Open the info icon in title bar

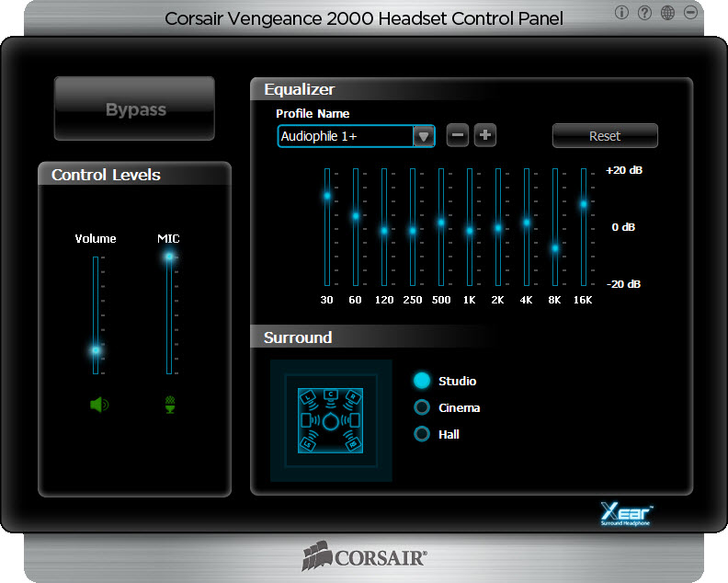621,13
